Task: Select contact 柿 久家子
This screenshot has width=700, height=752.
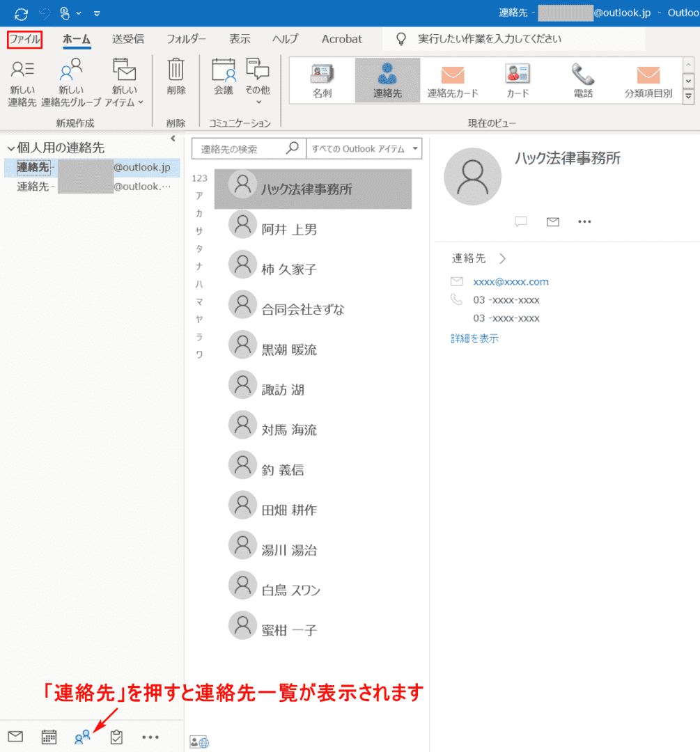Action: (x=313, y=269)
